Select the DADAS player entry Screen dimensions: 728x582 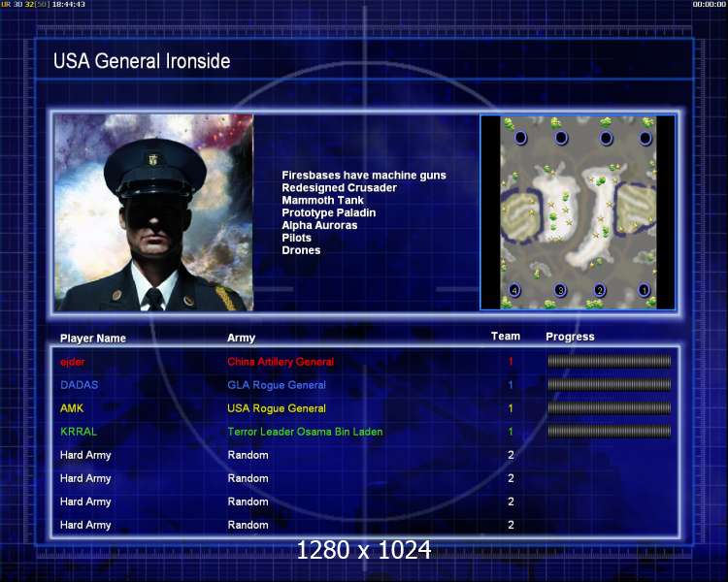(x=79, y=385)
